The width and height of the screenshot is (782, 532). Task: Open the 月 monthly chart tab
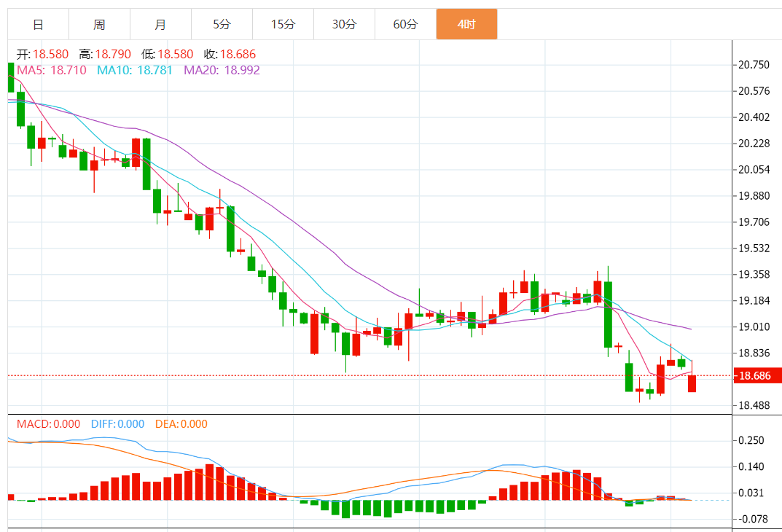(x=160, y=24)
